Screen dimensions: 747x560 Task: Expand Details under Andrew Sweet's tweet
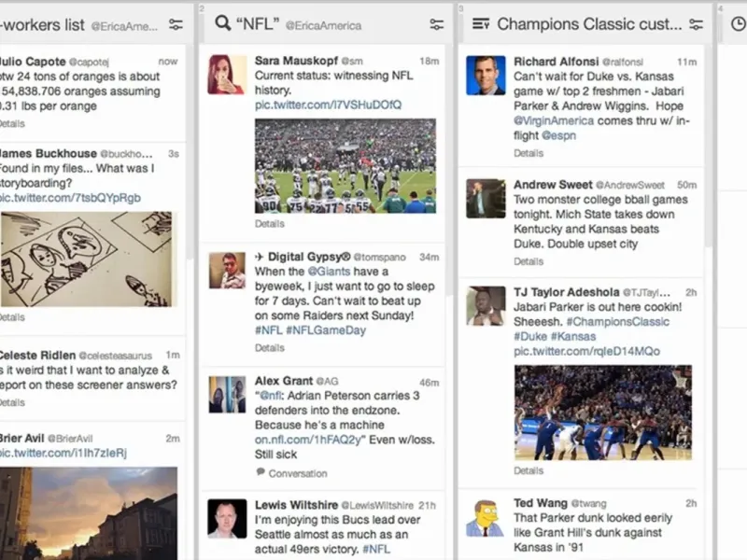[529, 261]
